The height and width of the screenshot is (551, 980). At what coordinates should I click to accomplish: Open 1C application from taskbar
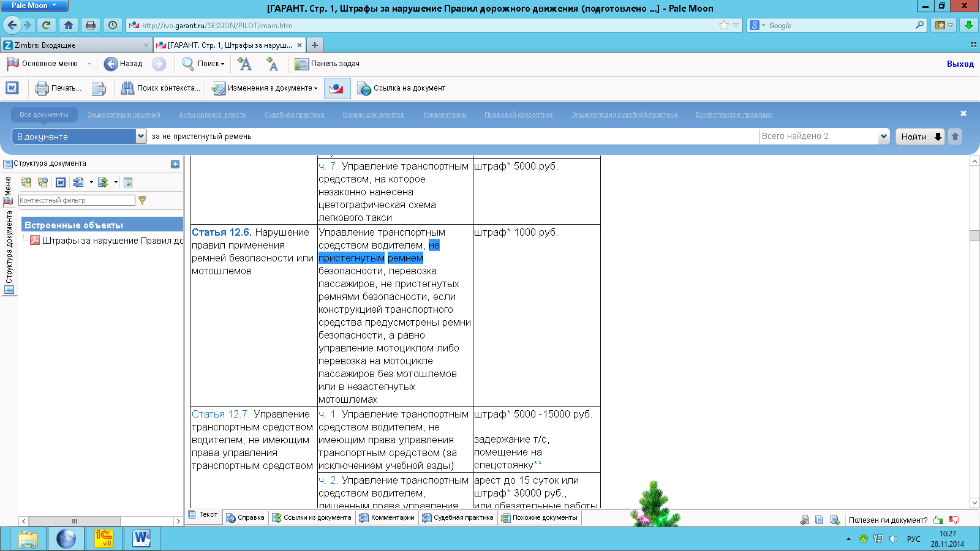pyautogui.click(x=104, y=539)
